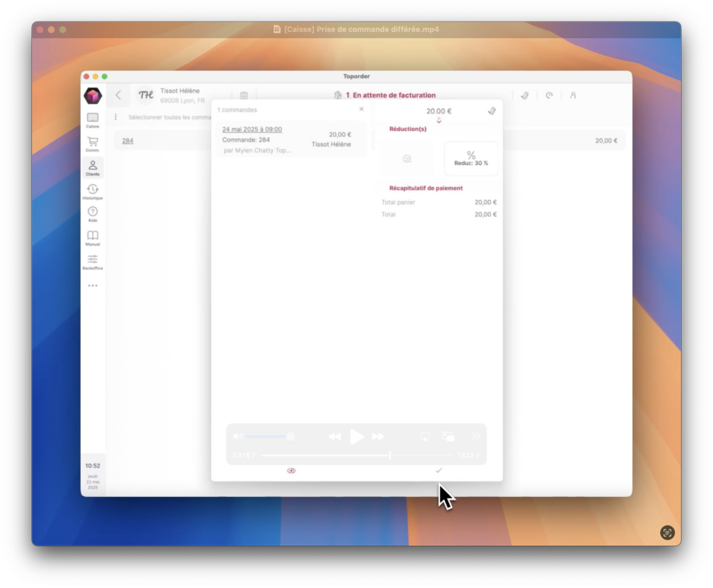Viewport: 713px width, 588px height.
Task: Open the Manuel book icon
Action: 93,238
